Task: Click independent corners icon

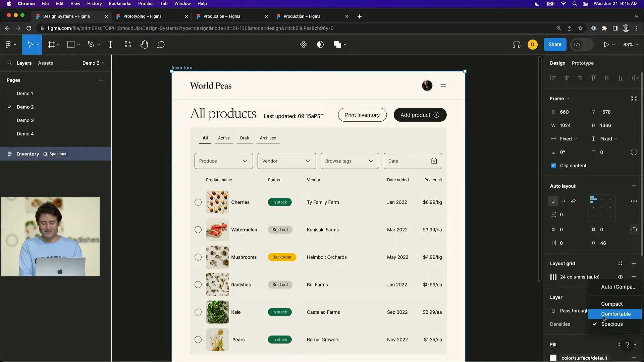Action: 634,152
